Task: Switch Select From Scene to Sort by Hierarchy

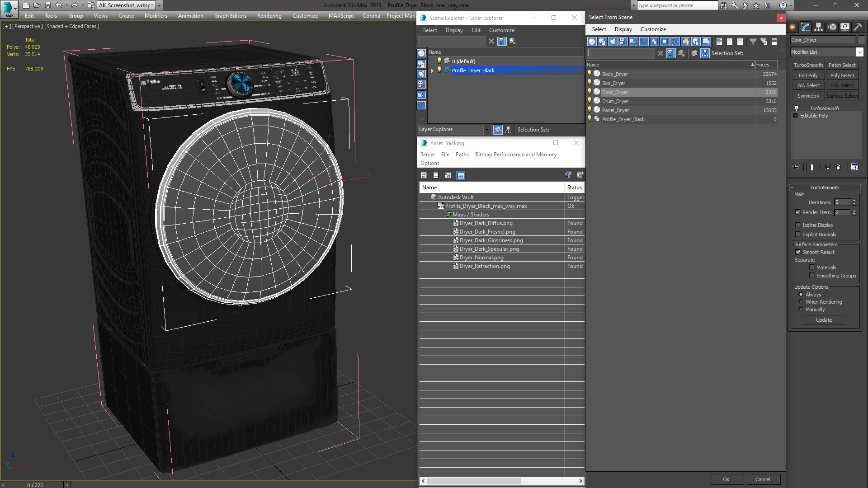Action: [x=705, y=53]
